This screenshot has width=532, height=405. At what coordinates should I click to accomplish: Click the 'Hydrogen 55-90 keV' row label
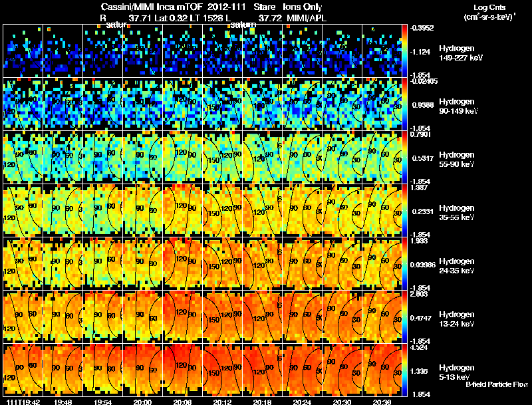(x=457, y=160)
